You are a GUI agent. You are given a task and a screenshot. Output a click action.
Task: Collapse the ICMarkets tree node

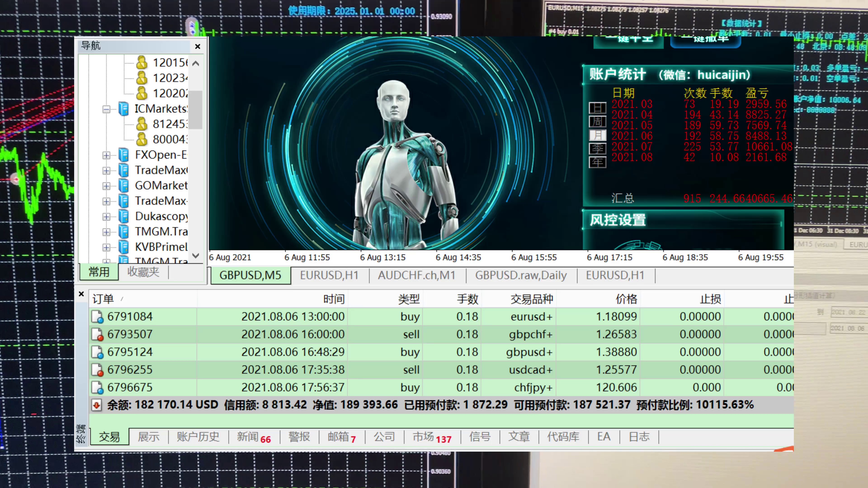(x=106, y=109)
